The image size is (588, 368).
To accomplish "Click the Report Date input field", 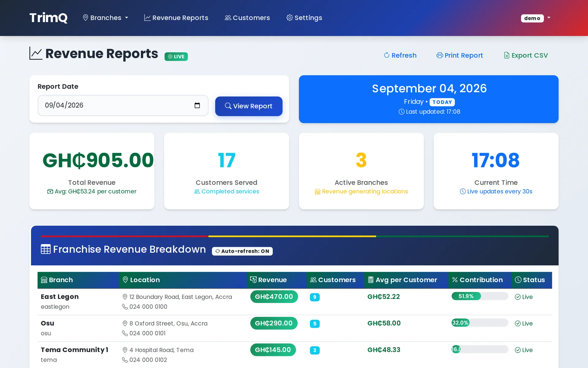I will pyautogui.click(x=123, y=105).
